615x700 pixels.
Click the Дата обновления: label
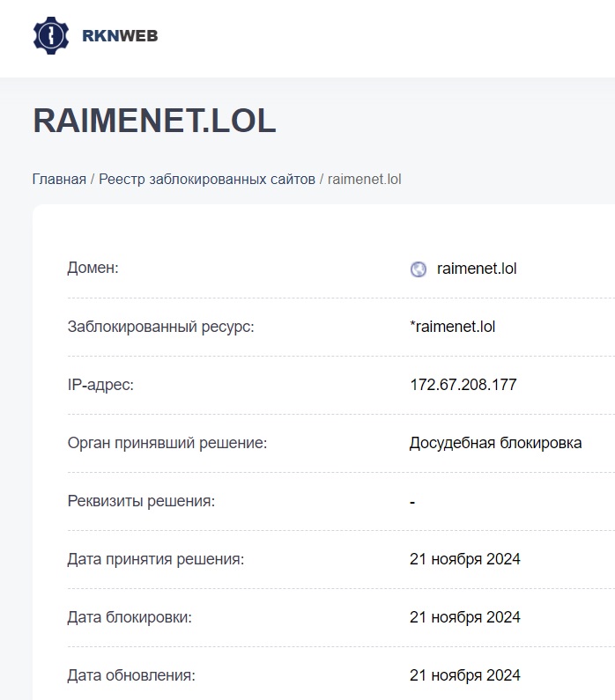pos(131,675)
